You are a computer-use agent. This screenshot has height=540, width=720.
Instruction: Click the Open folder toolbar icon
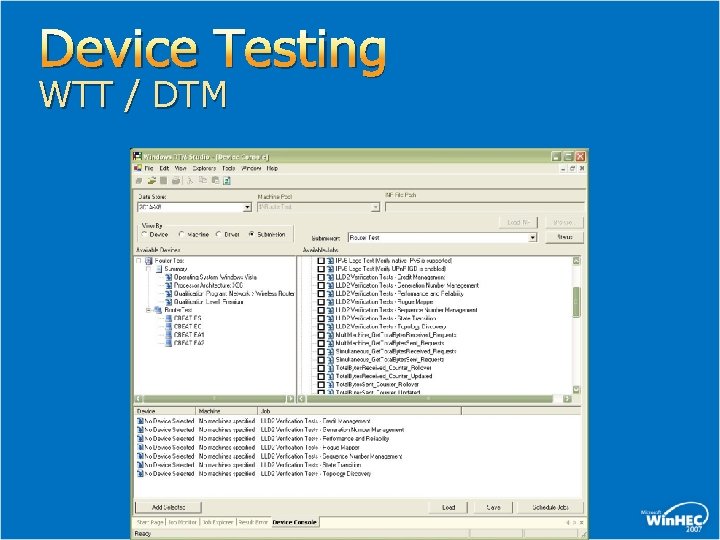(x=152, y=181)
